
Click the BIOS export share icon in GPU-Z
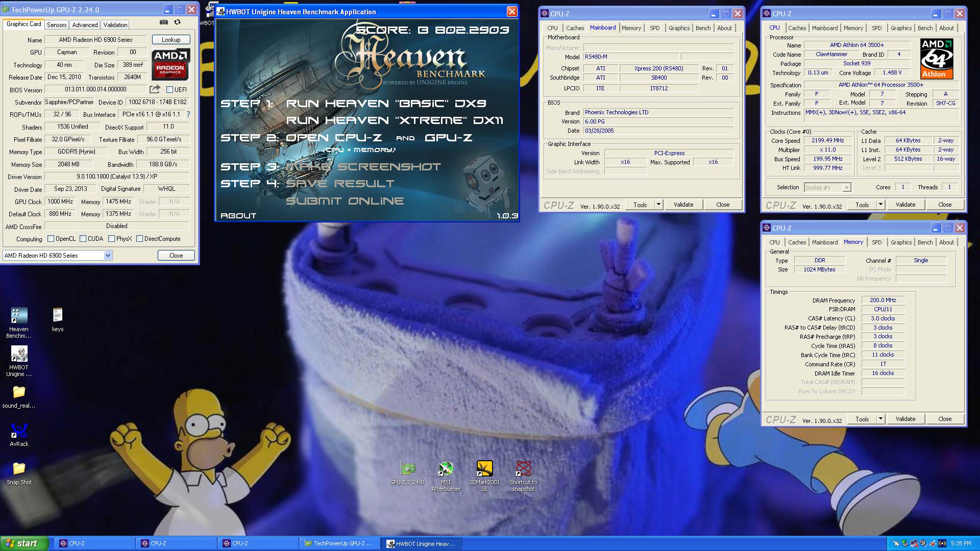tap(154, 89)
